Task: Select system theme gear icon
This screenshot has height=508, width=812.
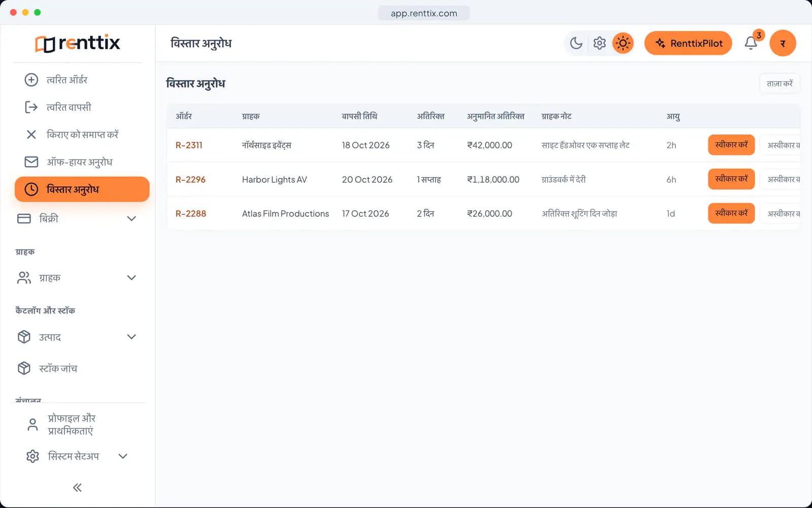Action: click(599, 43)
